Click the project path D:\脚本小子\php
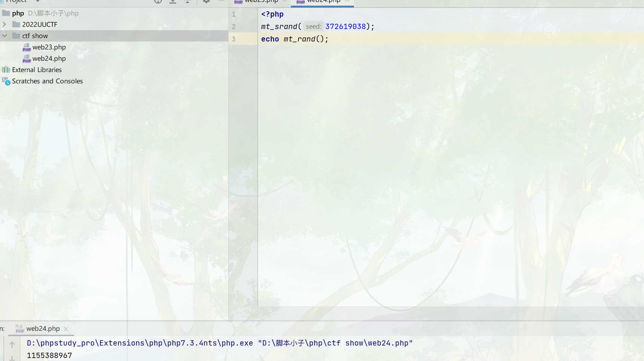 pos(53,13)
